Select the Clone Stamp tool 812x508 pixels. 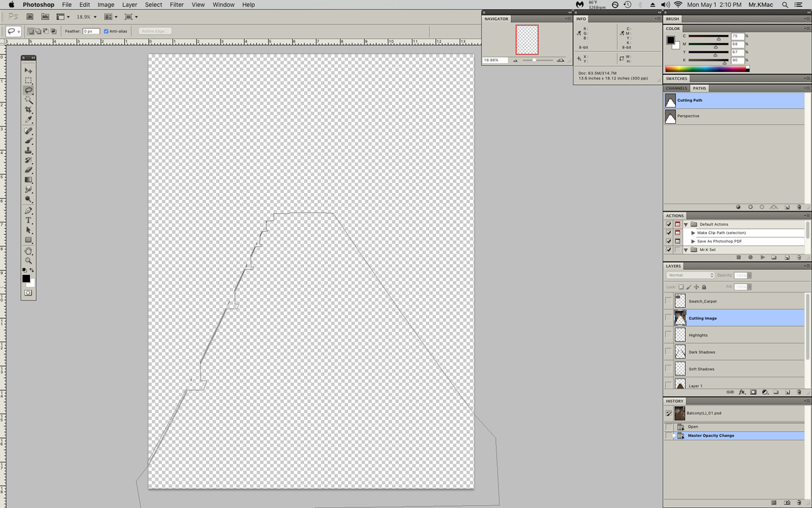click(x=28, y=151)
